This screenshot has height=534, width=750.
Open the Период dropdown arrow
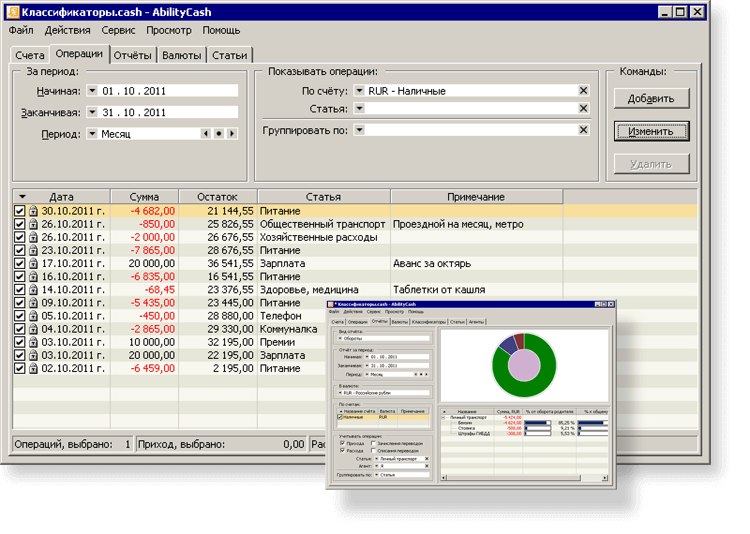(x=92, y=134)
